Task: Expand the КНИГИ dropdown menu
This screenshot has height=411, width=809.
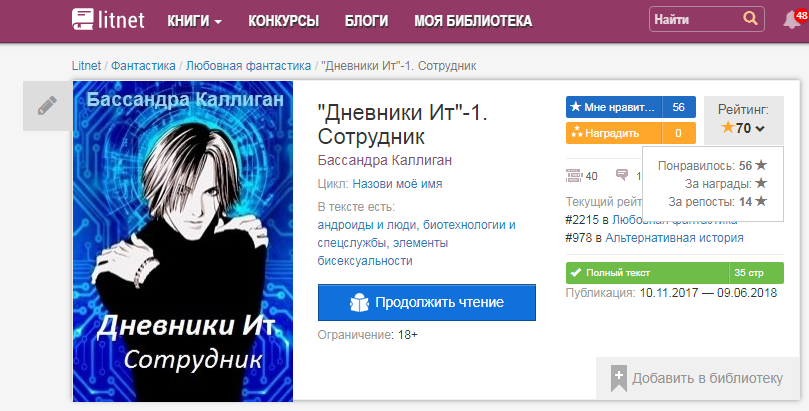Action: 195,21
